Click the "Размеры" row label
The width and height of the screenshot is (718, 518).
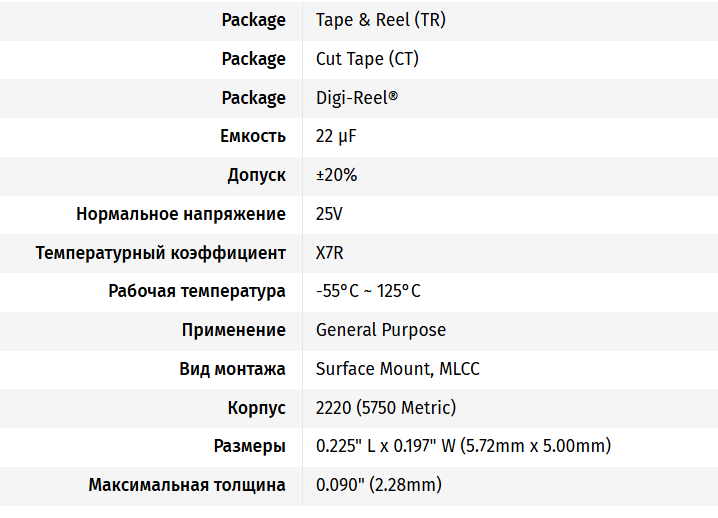(250, 446)
